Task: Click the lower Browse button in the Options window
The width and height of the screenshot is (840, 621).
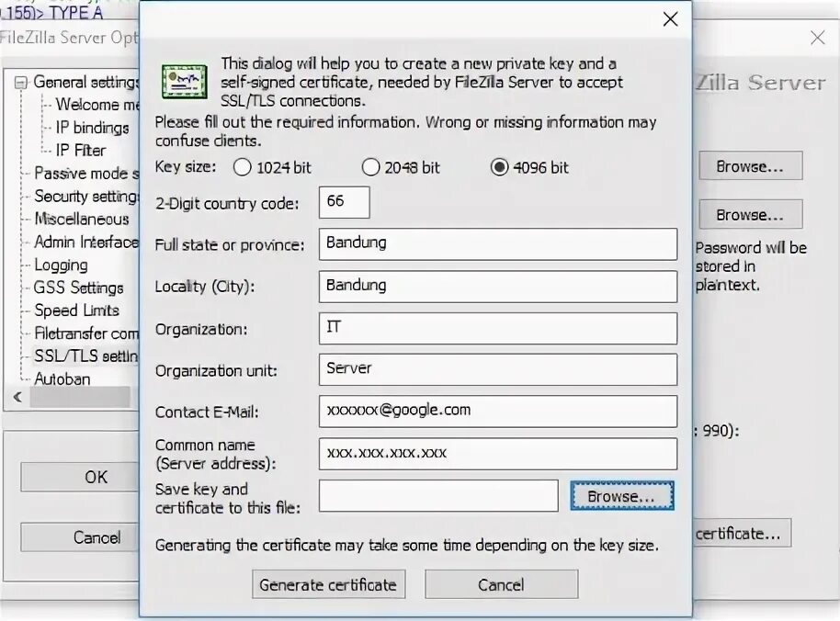Action: pos(751,214)
